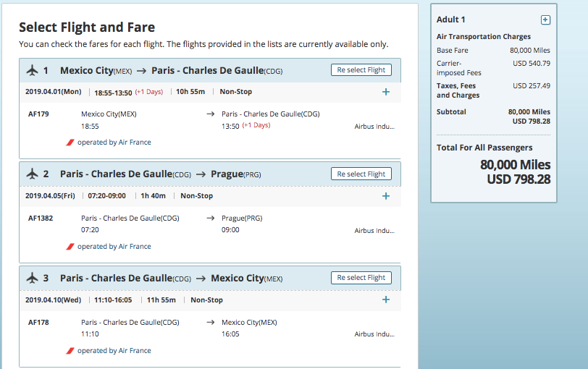Click flight number AF1382
The image size is (588, 369).
pos(41,219)
